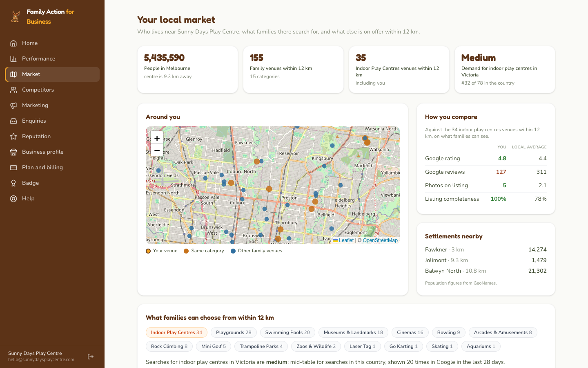
Task: Click the 5,435,590 People in Melbourne card
Action: (x=187, y=70)
